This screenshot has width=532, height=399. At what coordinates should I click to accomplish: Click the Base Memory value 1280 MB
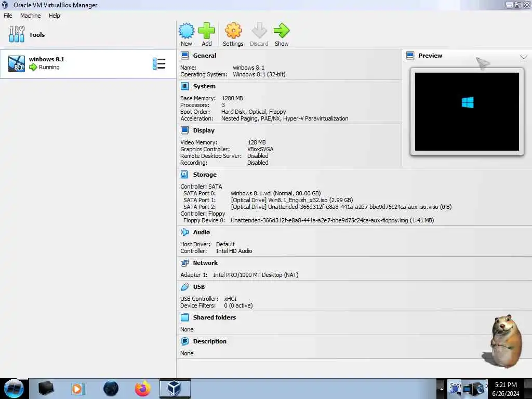click(x=232, y=98)
